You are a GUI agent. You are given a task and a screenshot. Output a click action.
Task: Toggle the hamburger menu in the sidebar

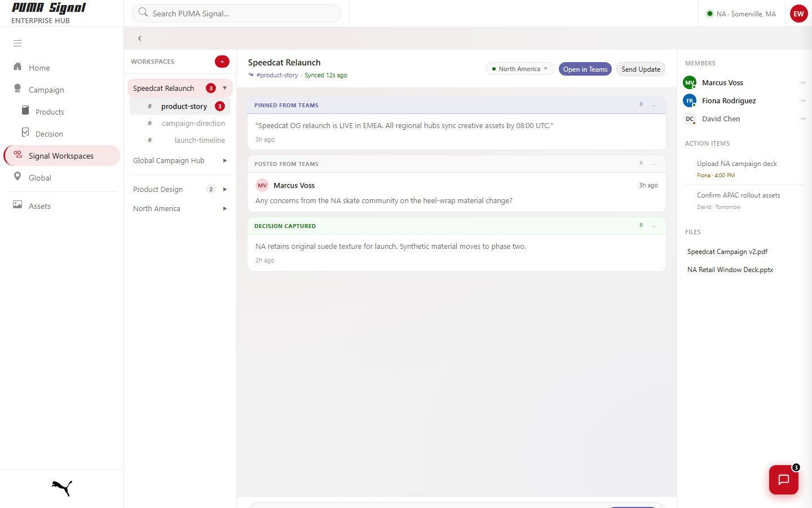17,43
